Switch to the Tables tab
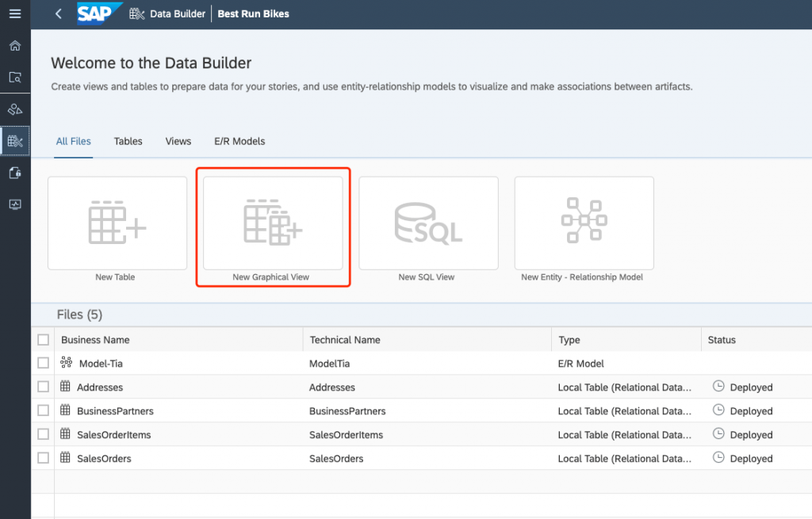This screenshot has height=519, width=812. pyautogui.click(x=128, y=141)
